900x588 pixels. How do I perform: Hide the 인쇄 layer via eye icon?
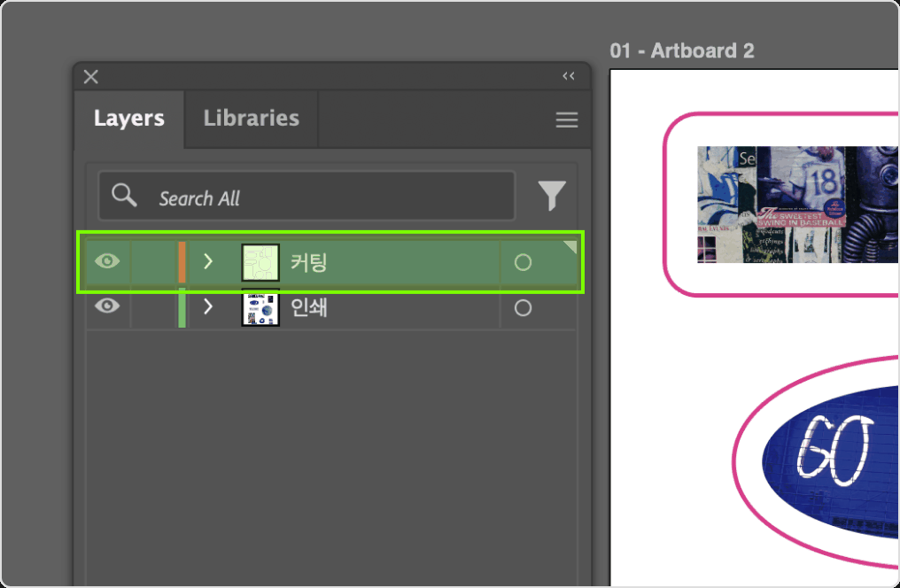click(107, 306)
